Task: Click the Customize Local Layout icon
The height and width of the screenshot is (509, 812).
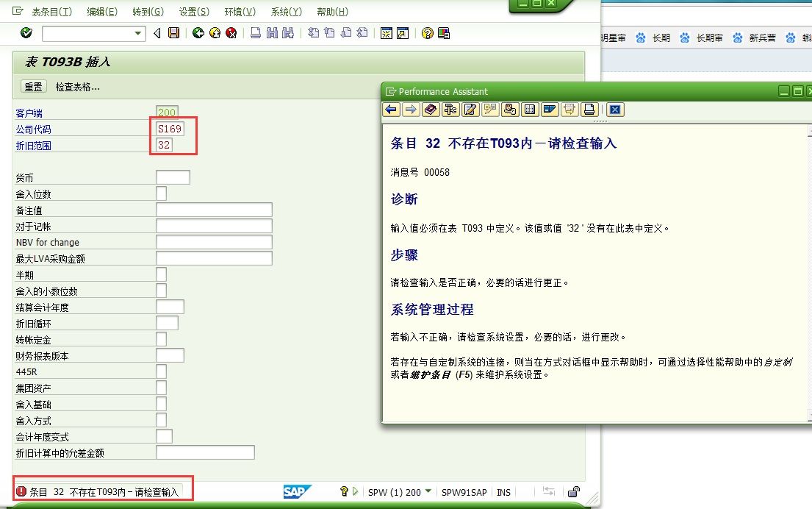Action: click(444, 33)
